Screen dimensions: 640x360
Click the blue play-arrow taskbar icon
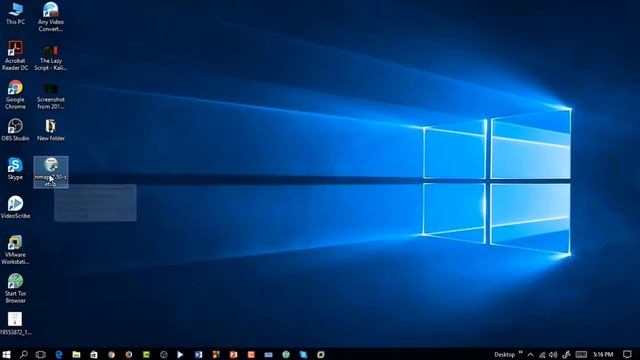tap(180, 354)
